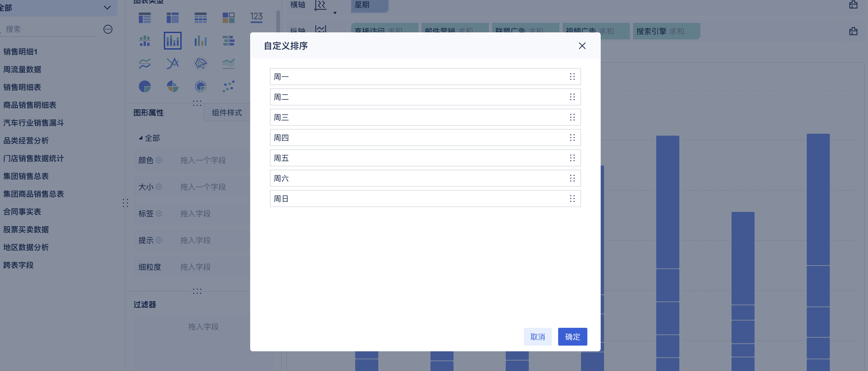
Task: Open the 全部 dataset dropdown chevron
Action: tap(107, 7)
